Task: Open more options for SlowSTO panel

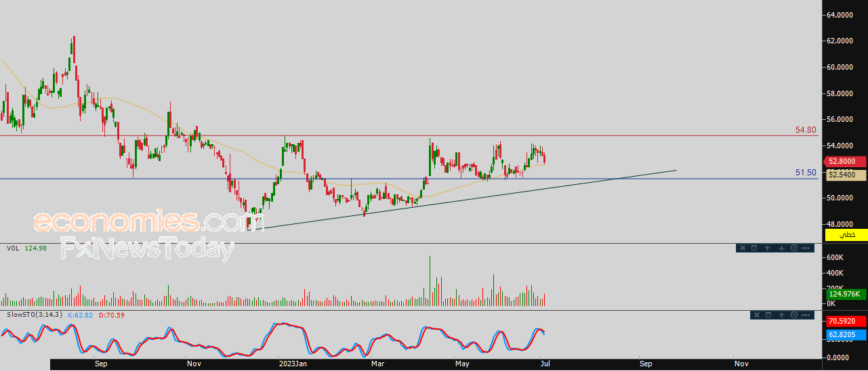Action: pyautogui.click(x=806, y=315)
